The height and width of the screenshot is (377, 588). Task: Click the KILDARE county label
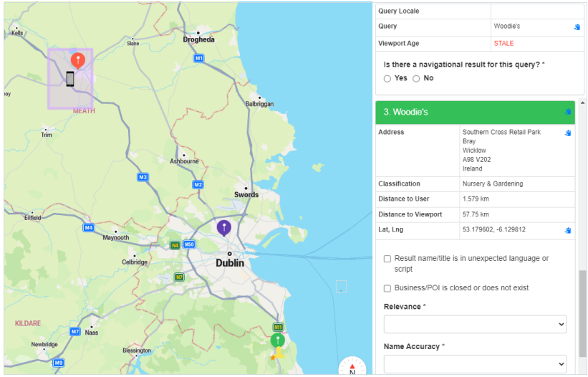click(28, 323)
